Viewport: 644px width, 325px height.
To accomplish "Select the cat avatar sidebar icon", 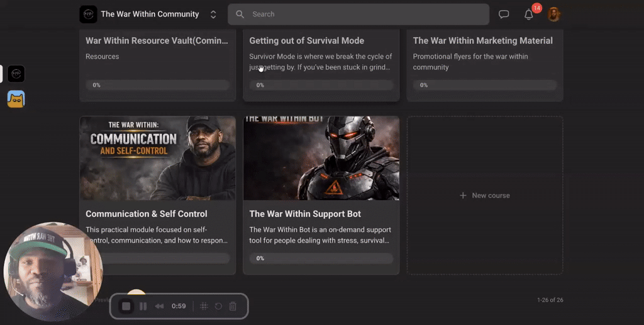I will 16,99.
